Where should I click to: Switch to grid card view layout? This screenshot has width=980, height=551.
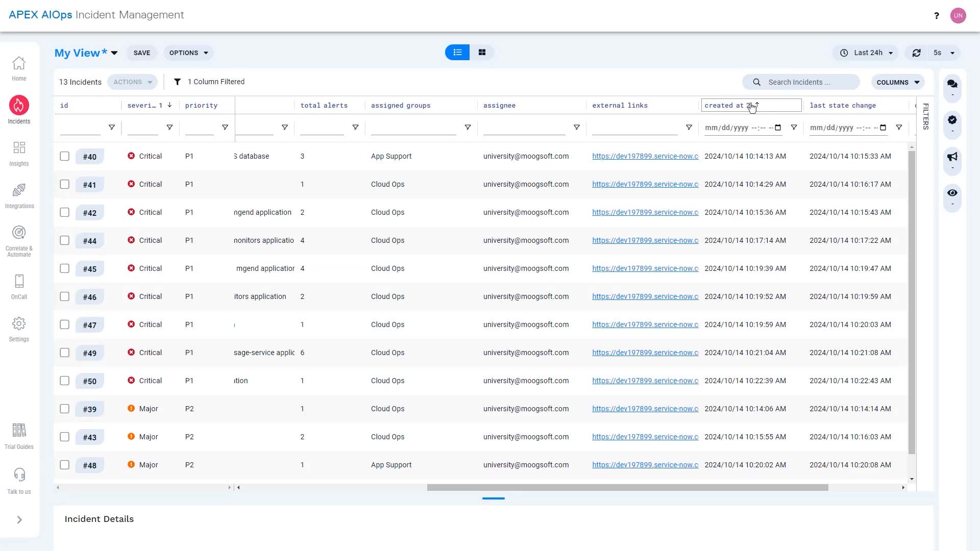click(x=482, y=53)
